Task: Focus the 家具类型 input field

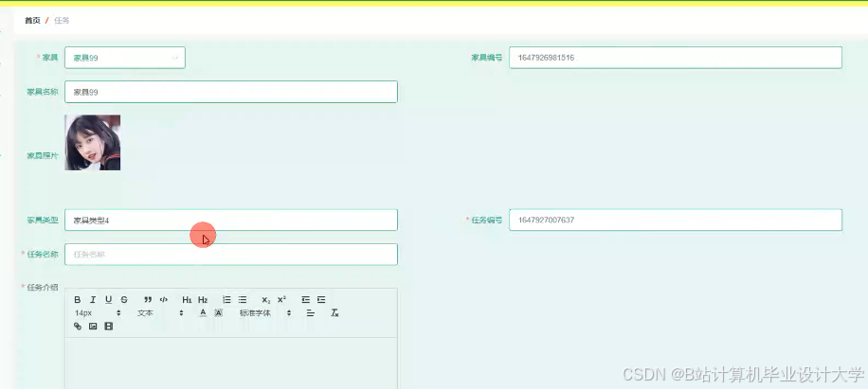Action: (231, 220)
